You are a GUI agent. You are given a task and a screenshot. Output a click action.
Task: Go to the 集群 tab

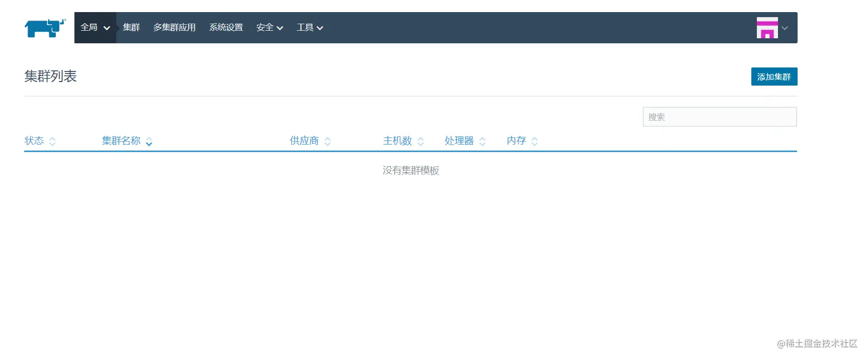pos(131,28)
